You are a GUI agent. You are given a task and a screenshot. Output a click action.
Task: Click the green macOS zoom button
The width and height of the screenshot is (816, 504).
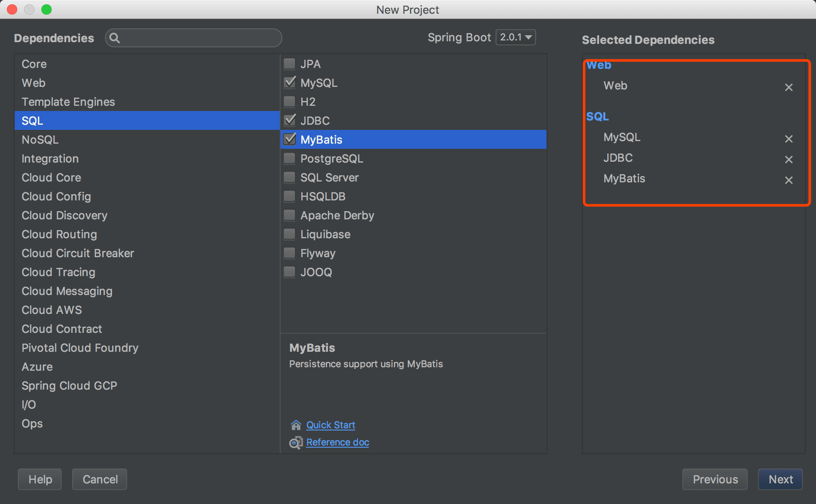pos(46,9)
